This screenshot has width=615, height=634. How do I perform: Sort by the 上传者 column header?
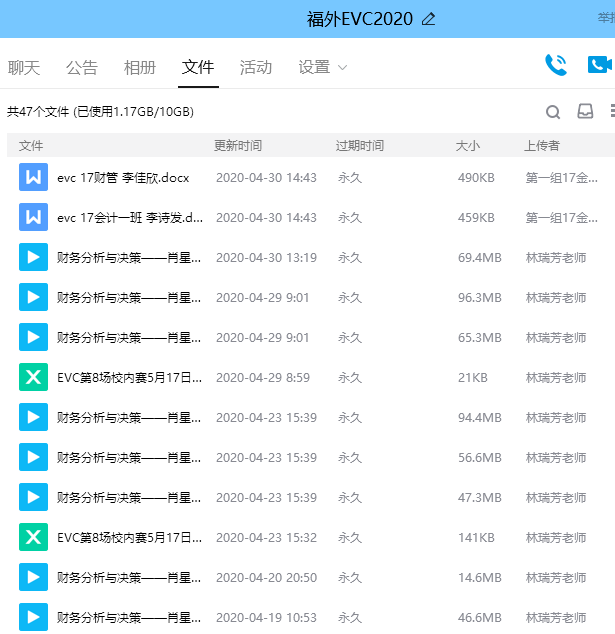pos(542,146)
